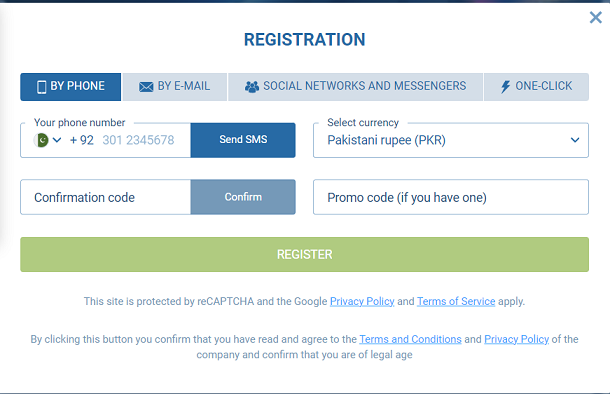Expand the country code chevron
This screenshot has width=610, height=394.
click(57, 140)
